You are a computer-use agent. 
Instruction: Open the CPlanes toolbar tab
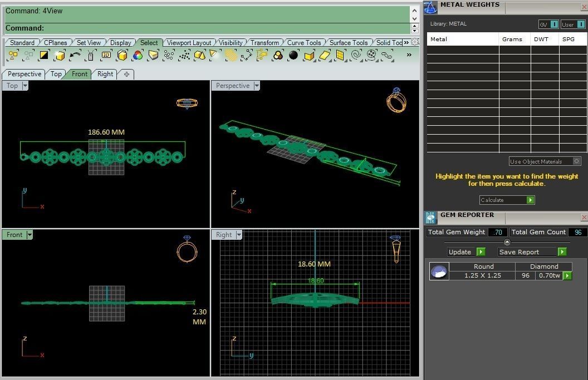(x=55, y=43)
